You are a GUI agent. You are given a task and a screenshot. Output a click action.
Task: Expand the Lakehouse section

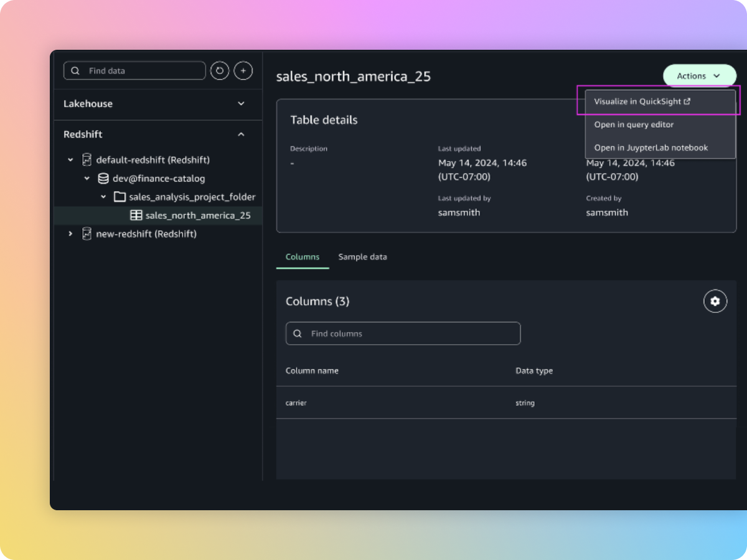pyautogui.click(x=242, y=104)
